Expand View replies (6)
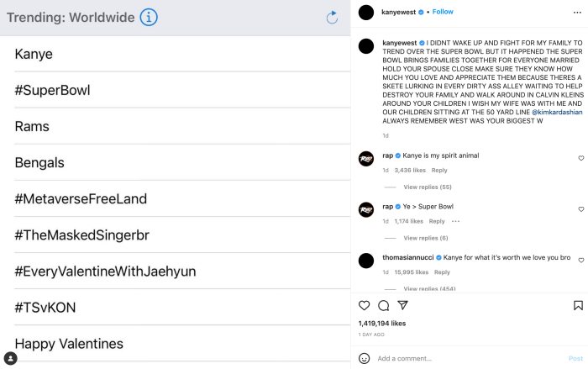 [425, 238]
